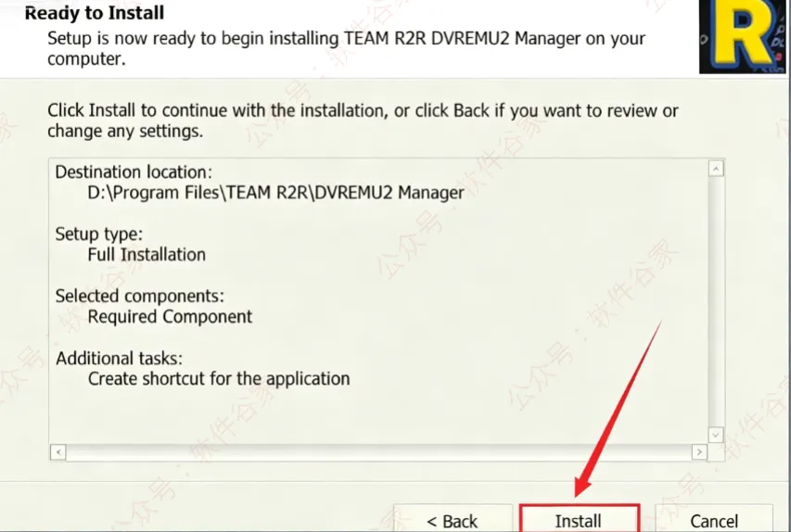Click the 'Ready to Install' heading
The image size is (791, 532).
(95, 13)
